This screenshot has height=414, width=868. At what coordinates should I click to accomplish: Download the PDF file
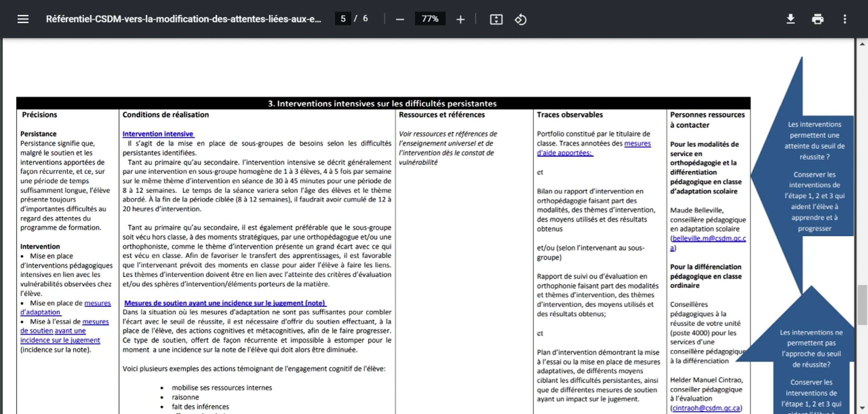(791, 19)
